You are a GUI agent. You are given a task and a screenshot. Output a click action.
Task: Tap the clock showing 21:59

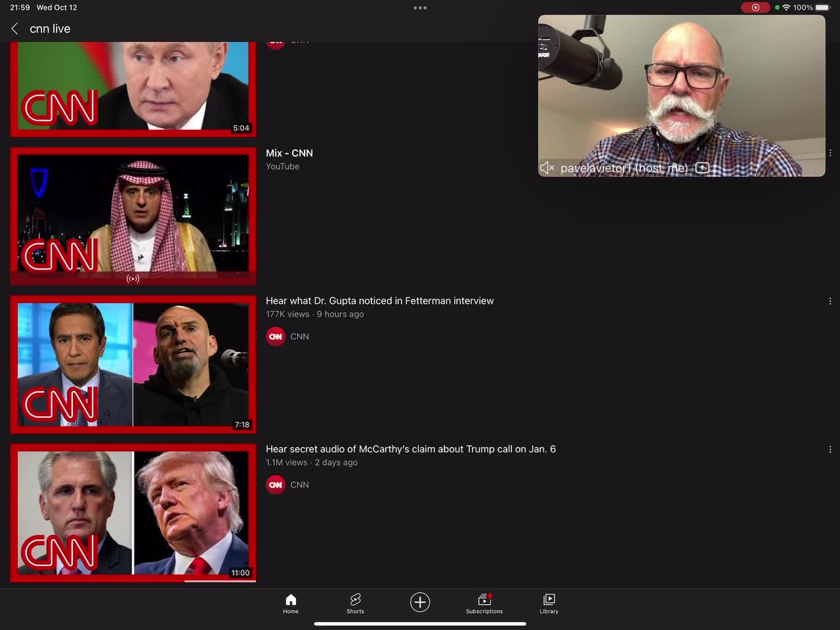pyautogui.click(x=20, y=8)
